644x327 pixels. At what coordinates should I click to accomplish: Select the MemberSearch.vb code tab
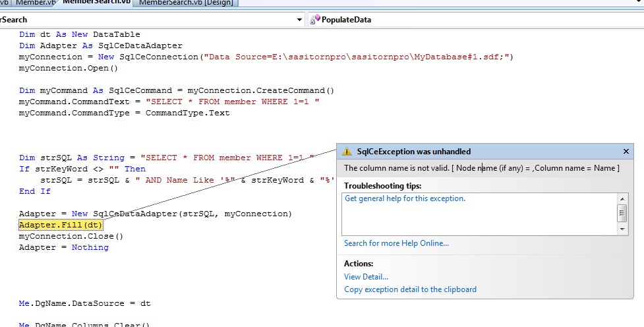point(96,2)
